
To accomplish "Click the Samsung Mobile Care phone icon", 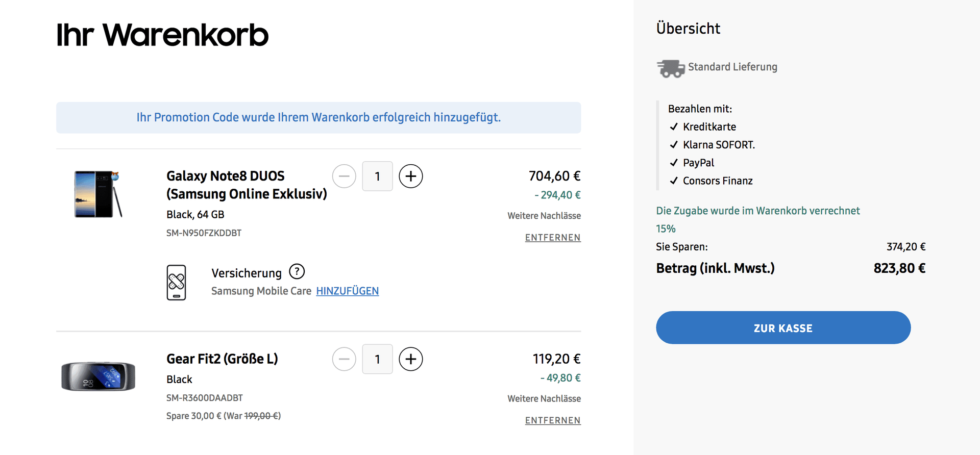I will [x=176, y=282].
